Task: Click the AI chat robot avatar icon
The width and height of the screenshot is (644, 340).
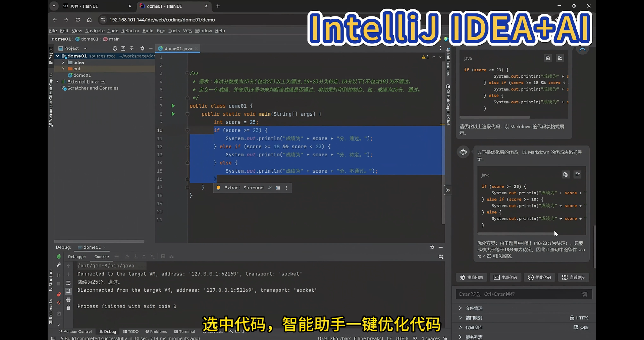Action: point(463,152)
